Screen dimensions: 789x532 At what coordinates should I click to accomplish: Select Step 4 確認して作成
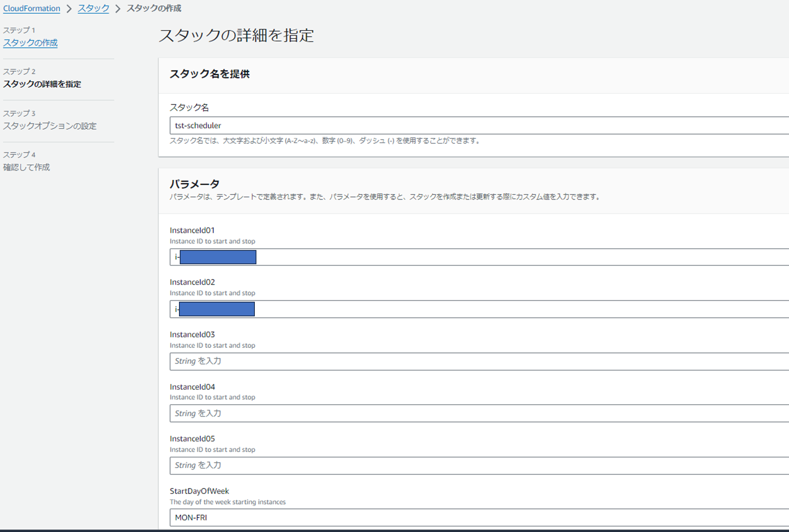tap(26, 167)
